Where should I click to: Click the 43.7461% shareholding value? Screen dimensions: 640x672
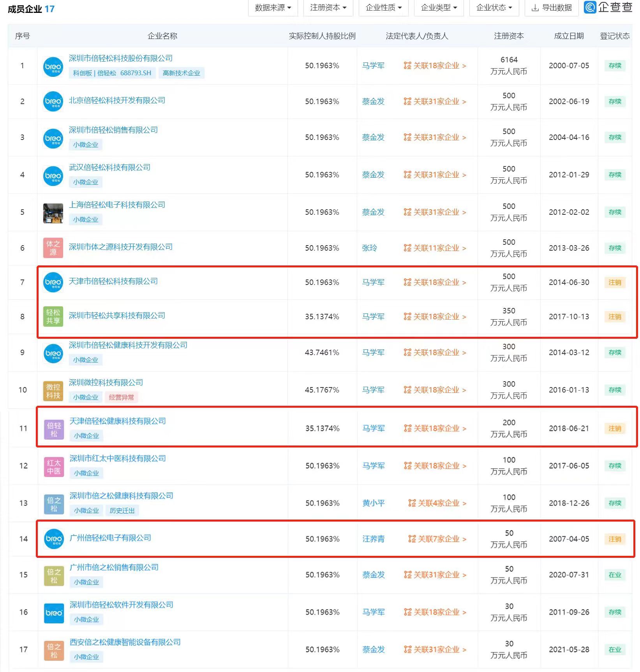pyautogui.click(x=322, y=352)
